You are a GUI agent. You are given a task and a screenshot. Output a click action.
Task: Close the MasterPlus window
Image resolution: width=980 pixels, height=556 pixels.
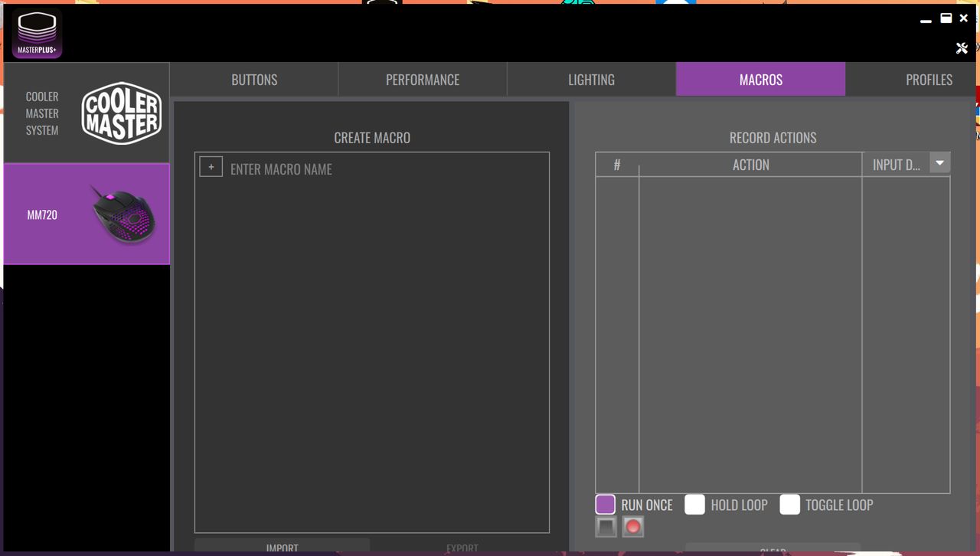click(x=964, y=18)
